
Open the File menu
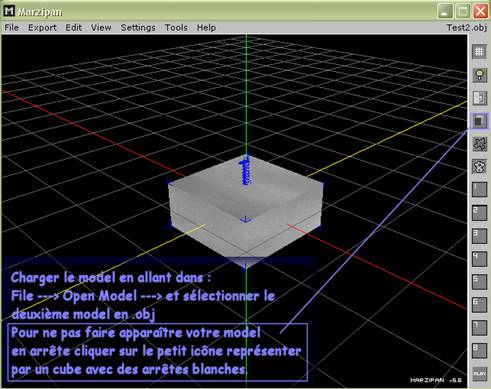click(12, 28)
